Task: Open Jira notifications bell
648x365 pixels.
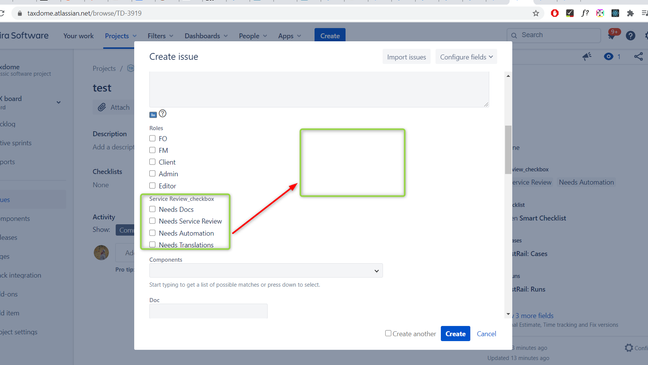Action: [x=612, y=35]
